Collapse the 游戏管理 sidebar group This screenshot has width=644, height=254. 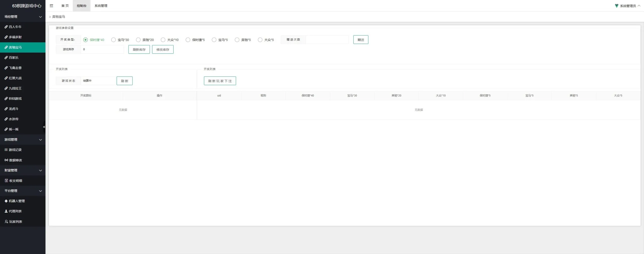click(x=23, y=139)
